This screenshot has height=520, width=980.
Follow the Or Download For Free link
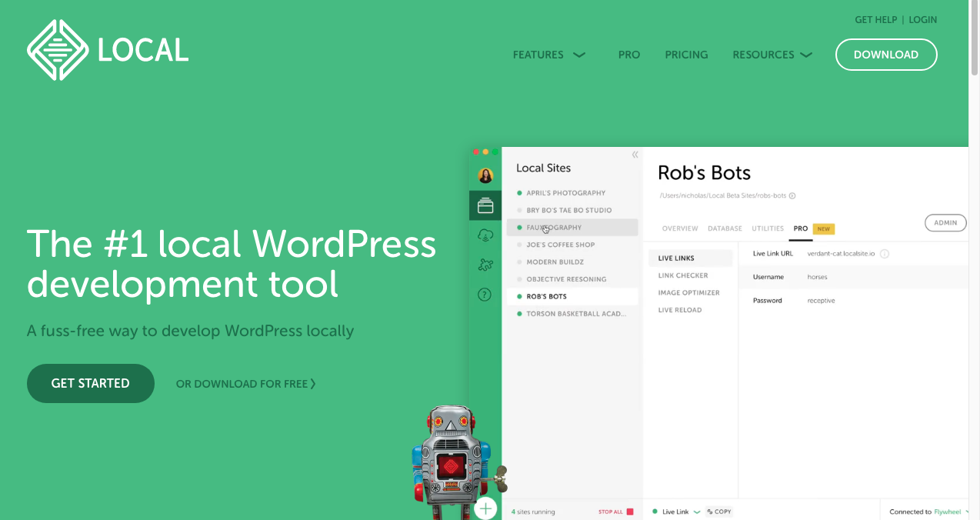click(x=246, y=384)
